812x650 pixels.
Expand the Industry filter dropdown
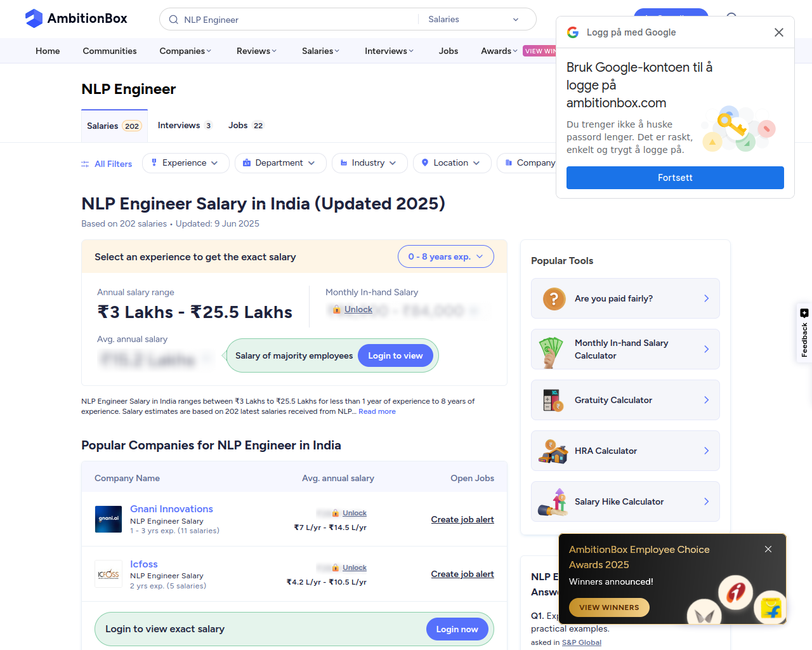coord(369,163)
